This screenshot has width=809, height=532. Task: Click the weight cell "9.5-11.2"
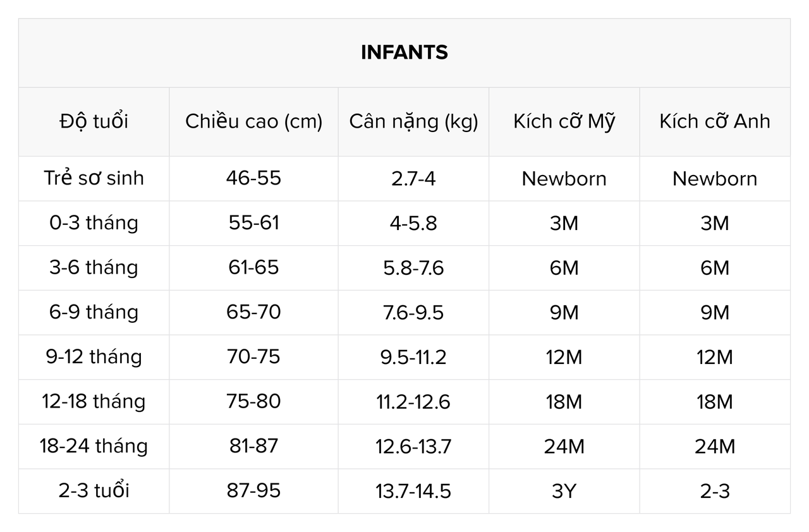click(x=413, y=358)
